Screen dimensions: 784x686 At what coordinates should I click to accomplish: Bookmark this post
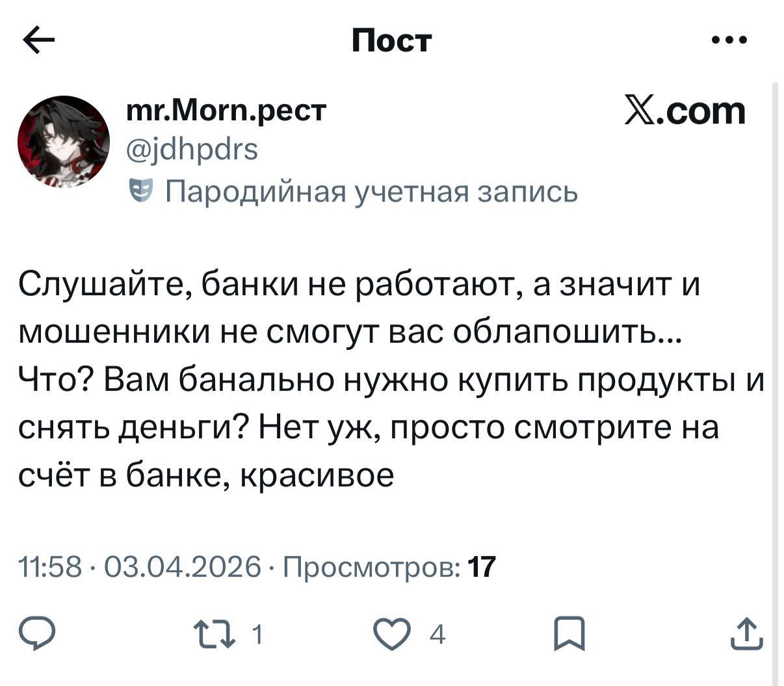(569, 634)
